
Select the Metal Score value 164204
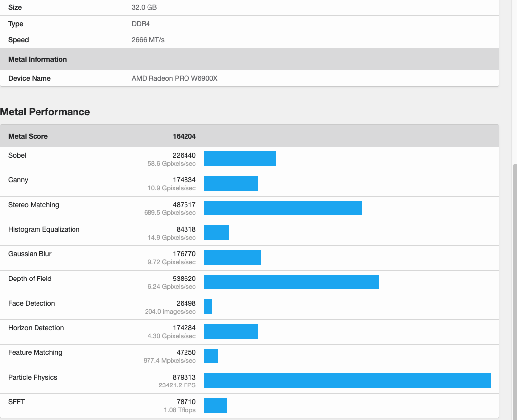point(184,136)
